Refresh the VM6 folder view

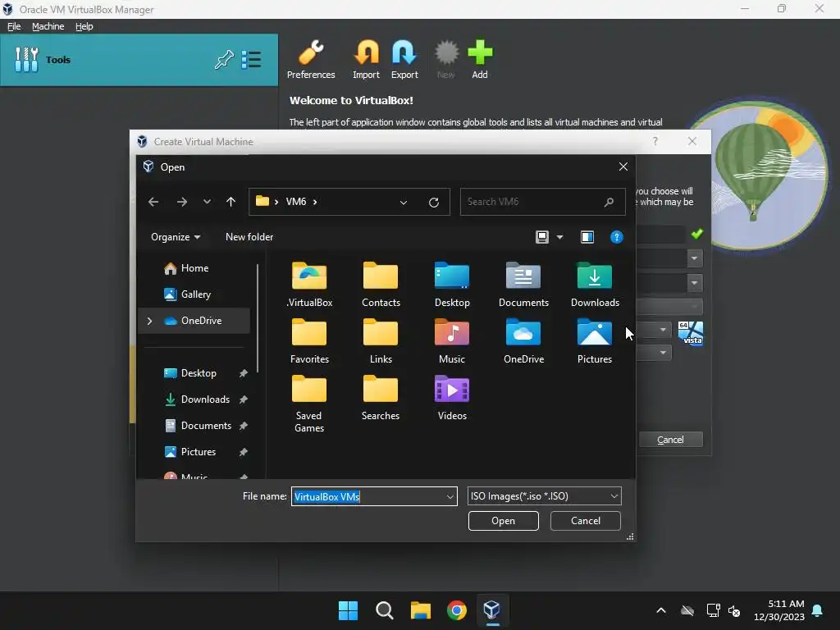tap(434, 202)
